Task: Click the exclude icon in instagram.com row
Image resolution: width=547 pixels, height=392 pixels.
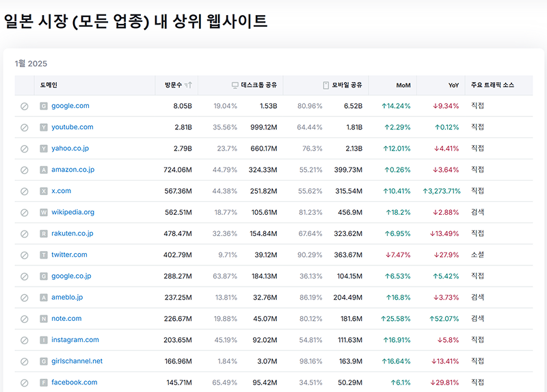Action: [x=24, y=340]
